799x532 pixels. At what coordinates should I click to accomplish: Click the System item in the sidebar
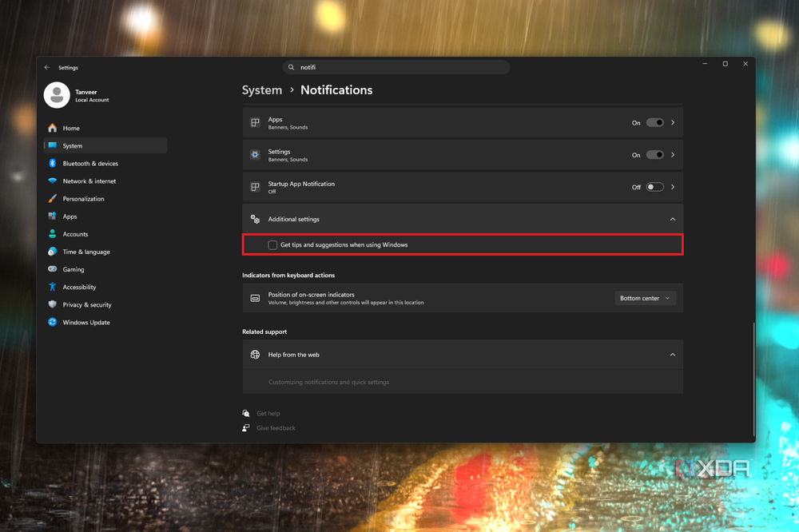click(105, 145)
